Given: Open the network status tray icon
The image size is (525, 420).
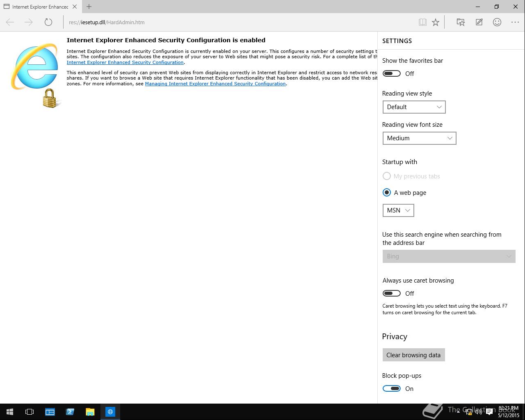Looking at the screenshot, I should [x=469, y=412].
